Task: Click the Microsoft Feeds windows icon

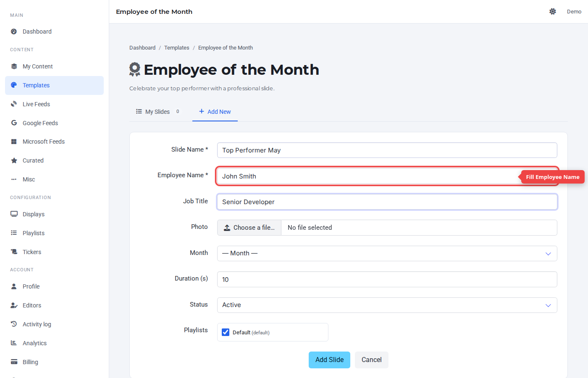Action: click(x=14, y=142)
